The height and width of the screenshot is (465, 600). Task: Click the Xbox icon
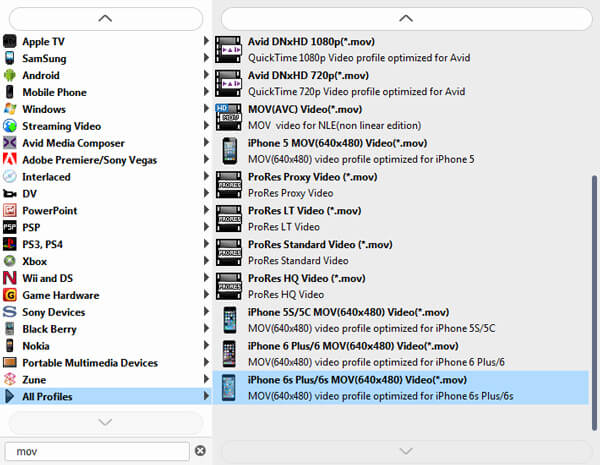[x=10, y=261]
